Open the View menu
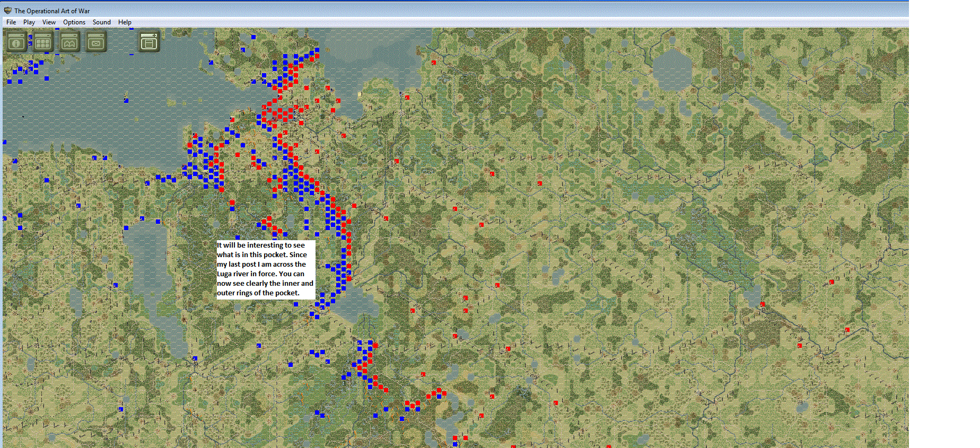This screenshot has width=980, height=448. (x=49, y=22)
